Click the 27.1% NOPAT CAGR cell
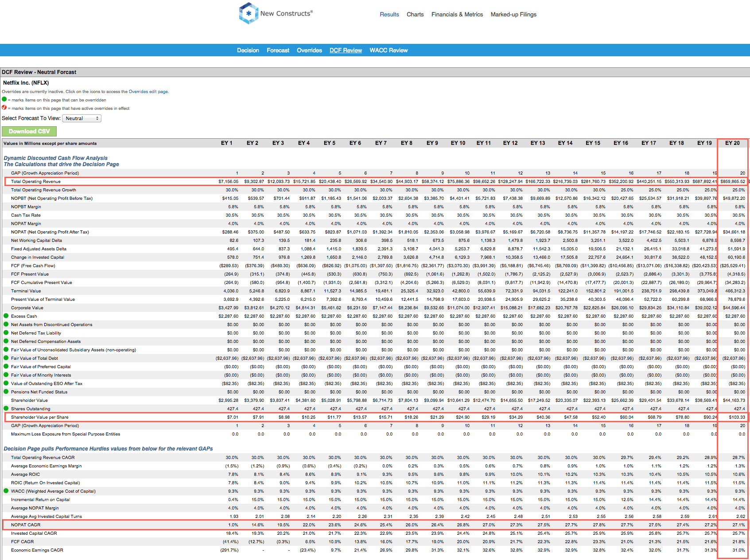Image resolution: width=750 pixels, height=560 pixels. [x=738, y=525]
